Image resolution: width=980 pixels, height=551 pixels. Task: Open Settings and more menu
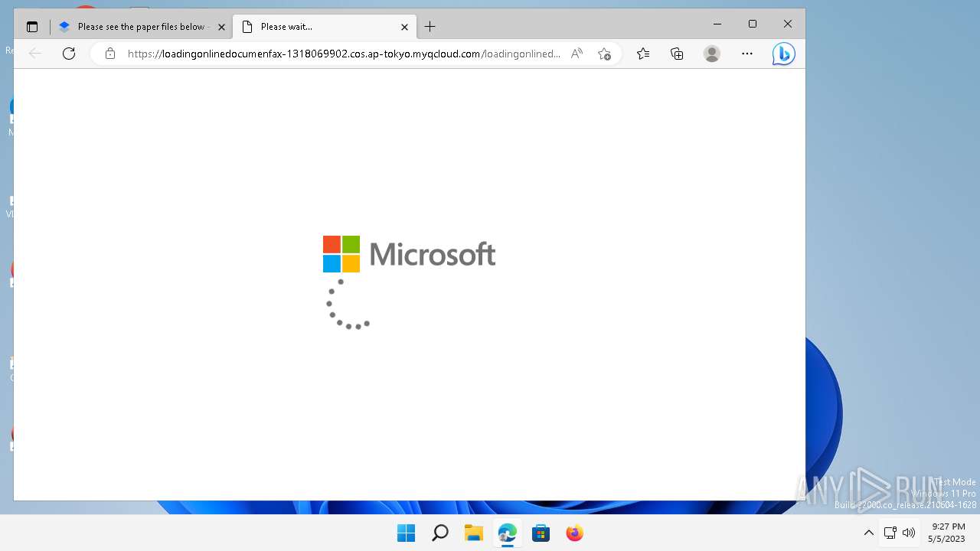tap(747, 54)
